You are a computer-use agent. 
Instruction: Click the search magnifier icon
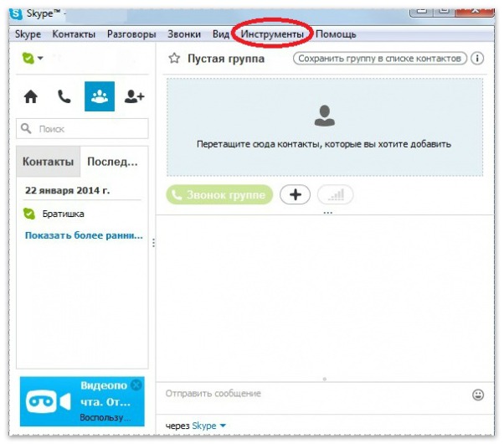tap(26, 128)
